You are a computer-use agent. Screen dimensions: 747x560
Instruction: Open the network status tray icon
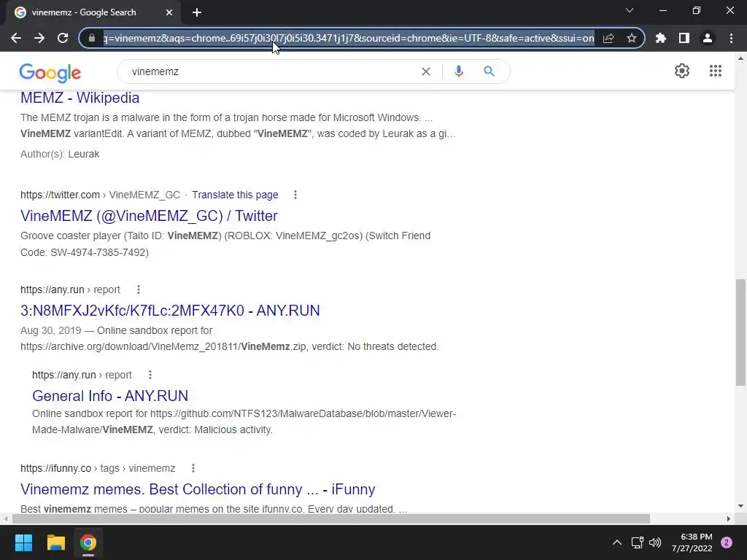coord(637,542)
